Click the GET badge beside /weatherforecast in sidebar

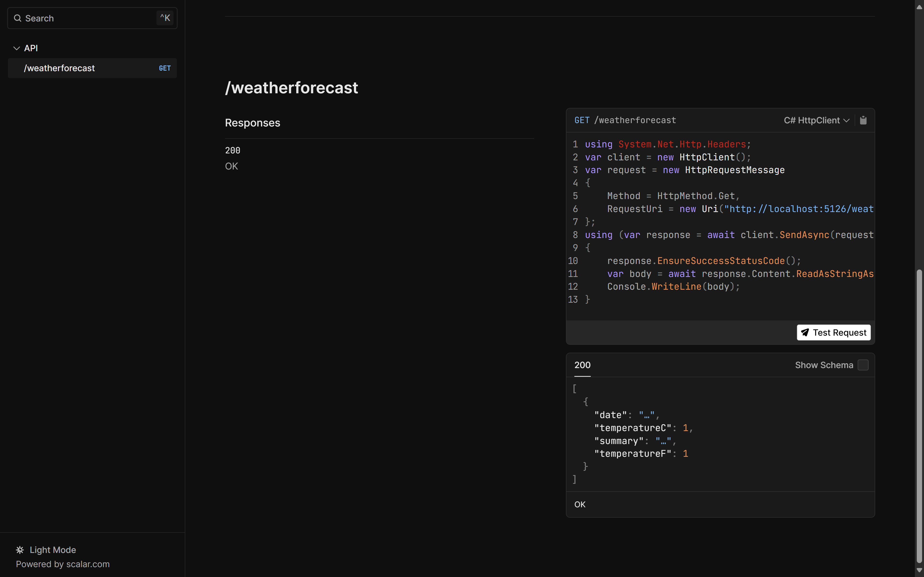(165, 68)
